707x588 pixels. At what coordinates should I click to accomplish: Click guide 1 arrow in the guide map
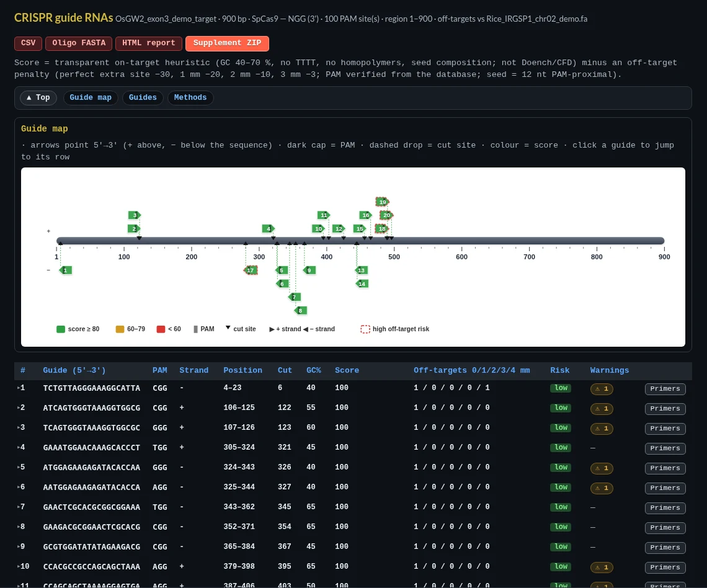pyautogui.click(x=65, y=270)
